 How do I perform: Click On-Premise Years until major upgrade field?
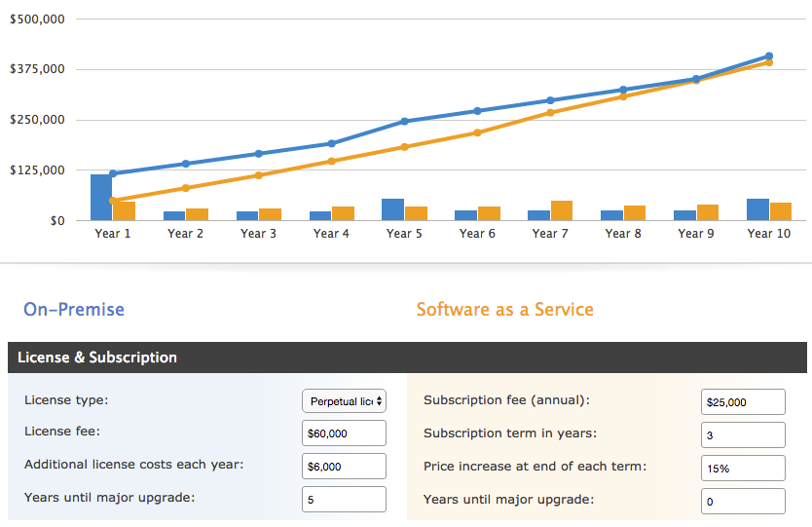344,500
